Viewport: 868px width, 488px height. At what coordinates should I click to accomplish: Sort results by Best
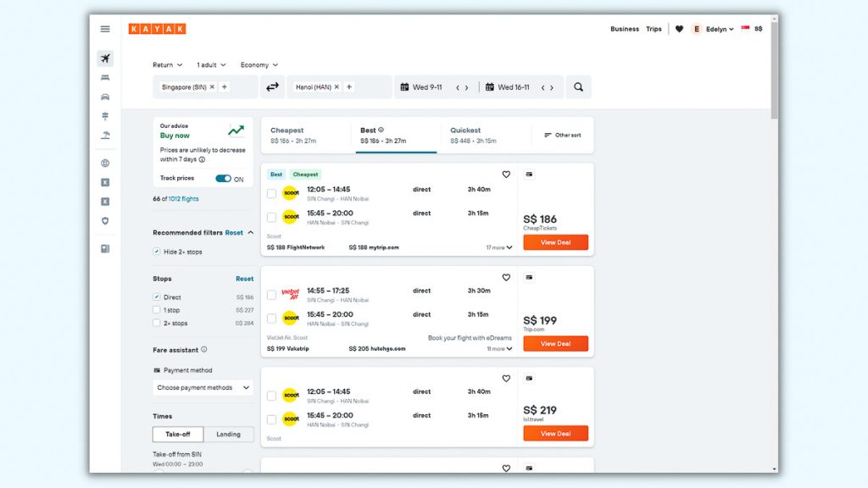(x=396, y=135)
